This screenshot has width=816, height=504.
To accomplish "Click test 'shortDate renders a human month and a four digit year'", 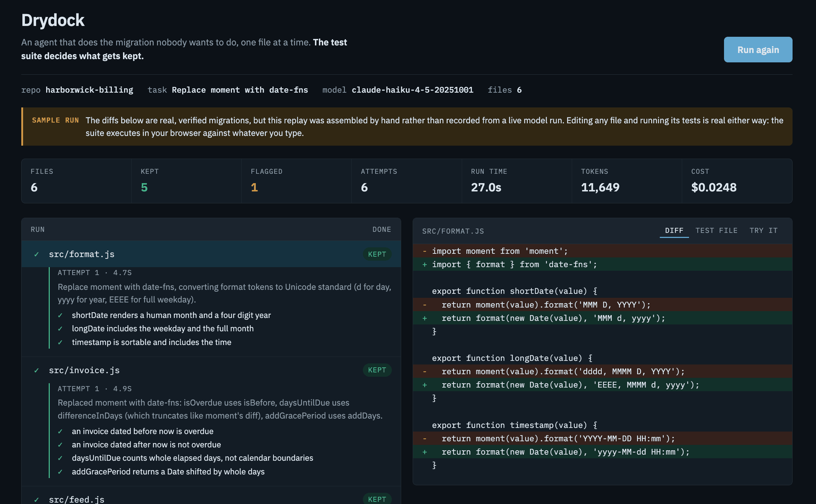I will (171, 315).
